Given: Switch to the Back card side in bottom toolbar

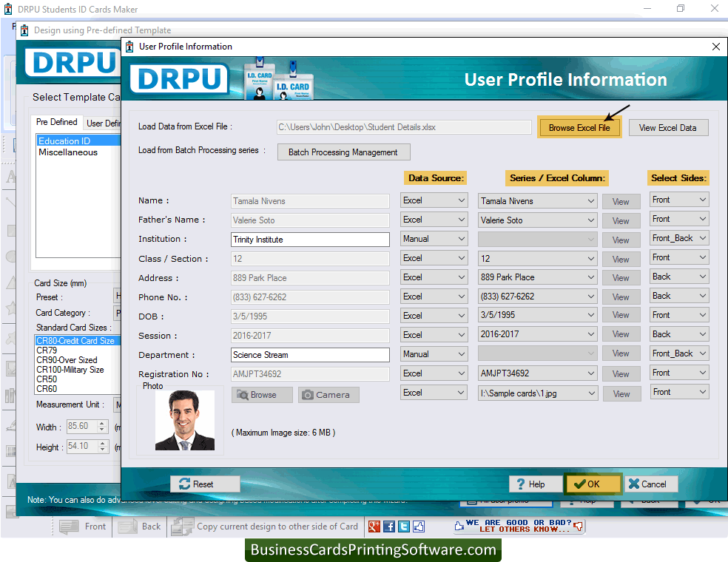Looking at the screenshot, I should coord(139,527).
